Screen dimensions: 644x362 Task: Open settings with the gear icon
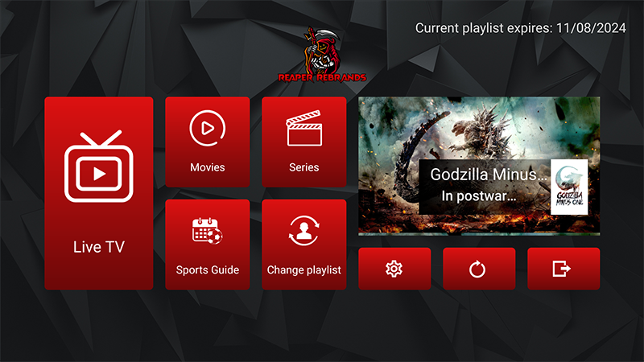394,269
